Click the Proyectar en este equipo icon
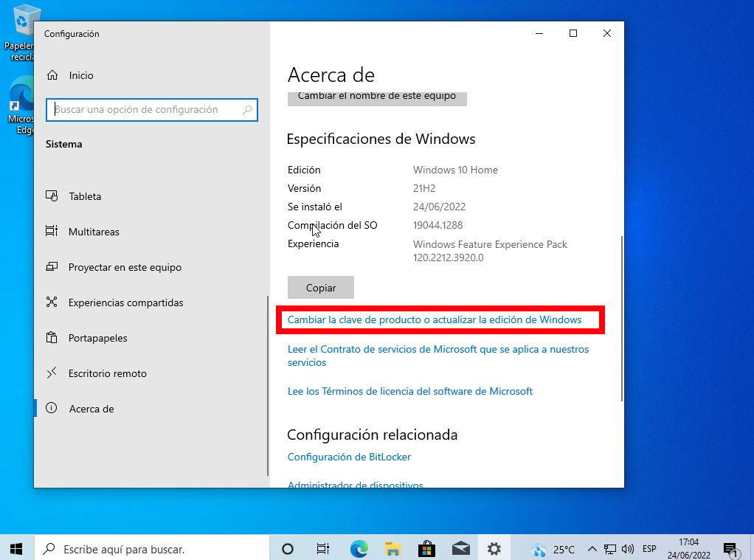The image size is (754, 560). pyautogui.click(x=52, y=266)
